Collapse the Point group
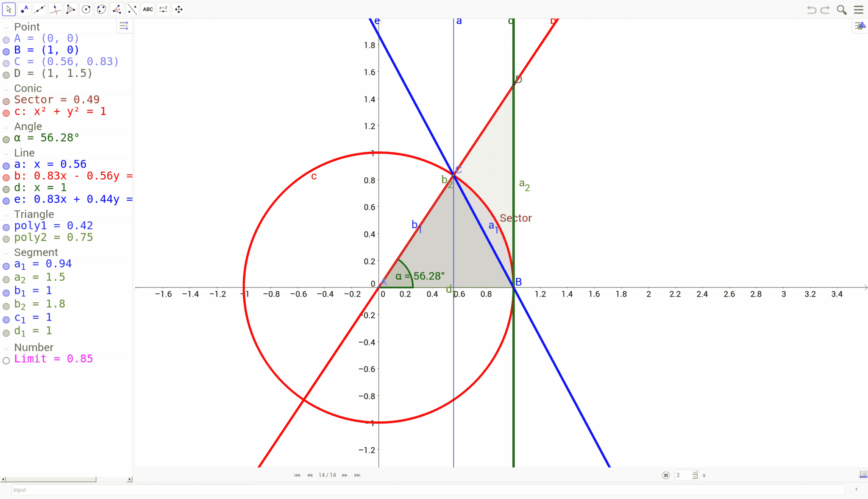Viewport: 868px width, 499px height. click(6, 28)
